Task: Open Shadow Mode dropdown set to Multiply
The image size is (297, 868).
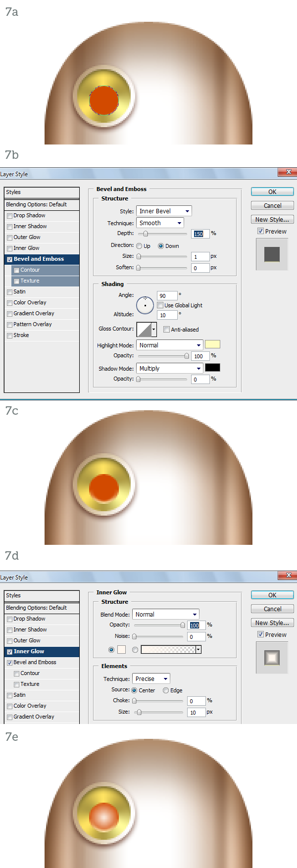Action: click(169, 368)
